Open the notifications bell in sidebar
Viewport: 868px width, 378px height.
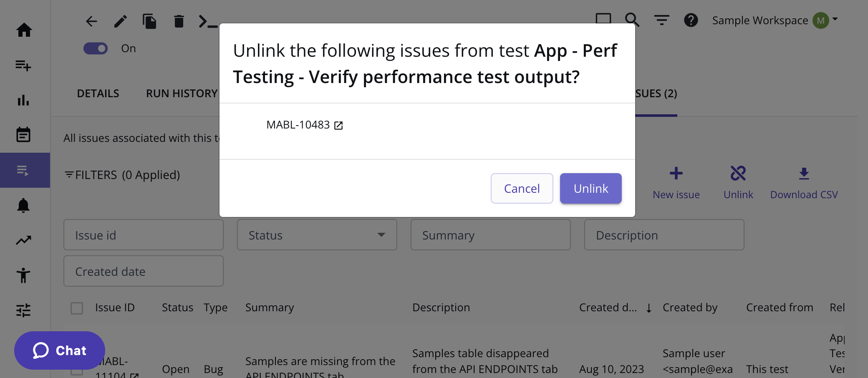pos(23,205)
